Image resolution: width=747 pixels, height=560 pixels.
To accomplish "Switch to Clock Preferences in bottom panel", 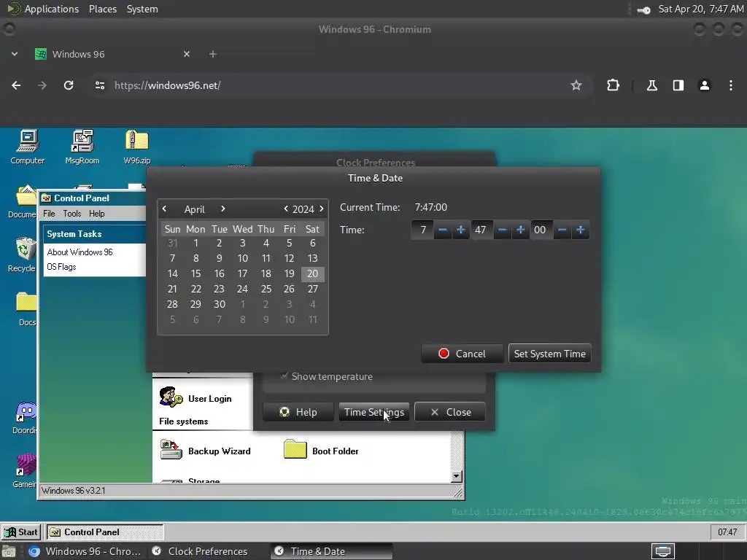I will tap(208, 551).
